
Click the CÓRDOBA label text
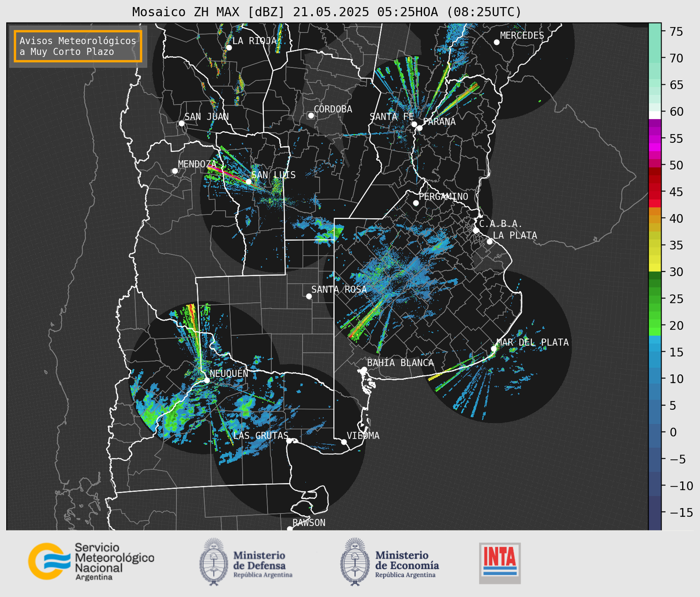(x=333, y=109)
